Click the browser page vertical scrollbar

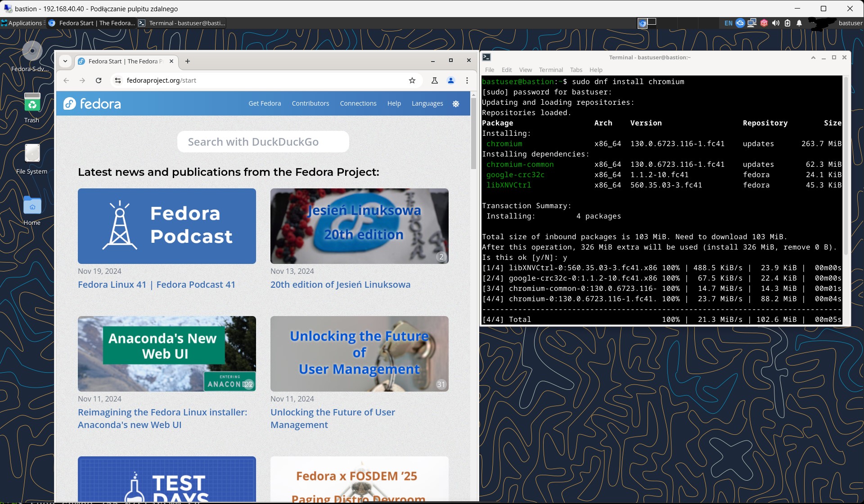tap(473, 134)
